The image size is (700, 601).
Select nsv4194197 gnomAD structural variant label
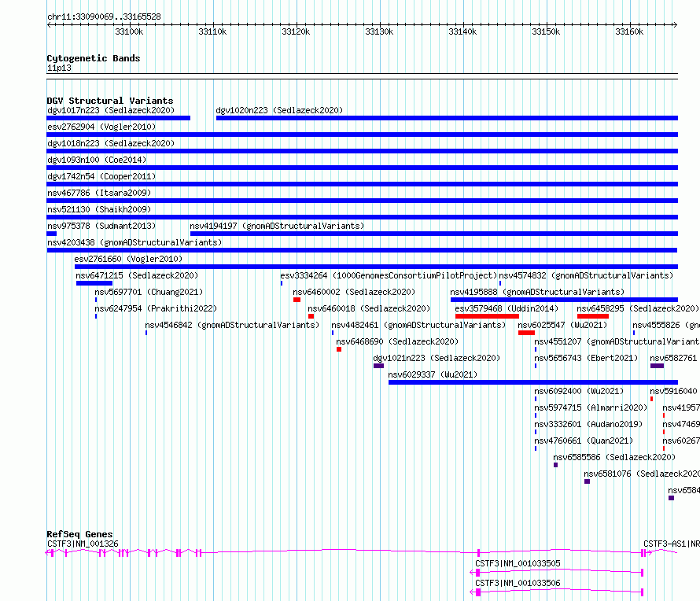[277, 226]
